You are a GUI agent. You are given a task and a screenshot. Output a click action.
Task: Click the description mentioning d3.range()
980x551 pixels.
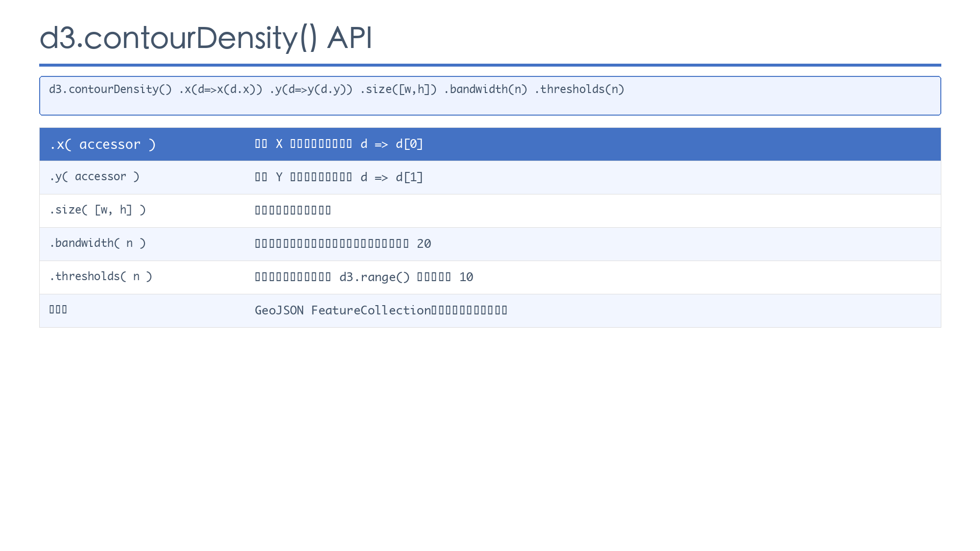364,277
